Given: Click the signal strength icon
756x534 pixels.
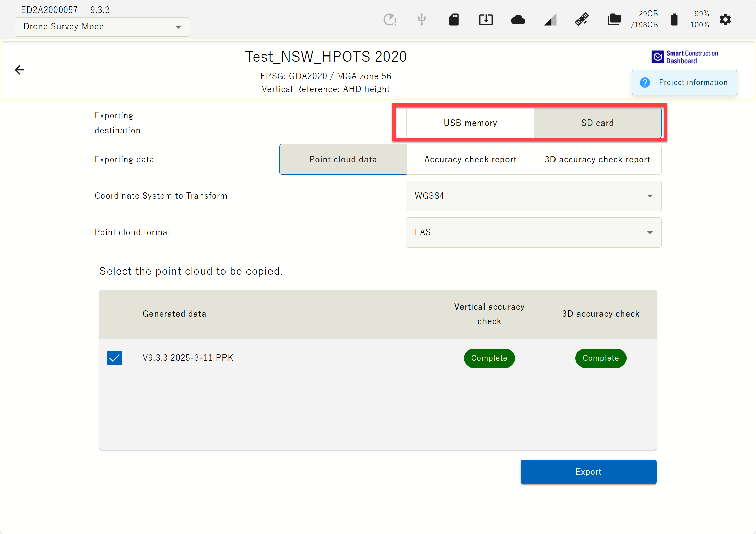Looking at the screenshot, I should tap(550, 20).
